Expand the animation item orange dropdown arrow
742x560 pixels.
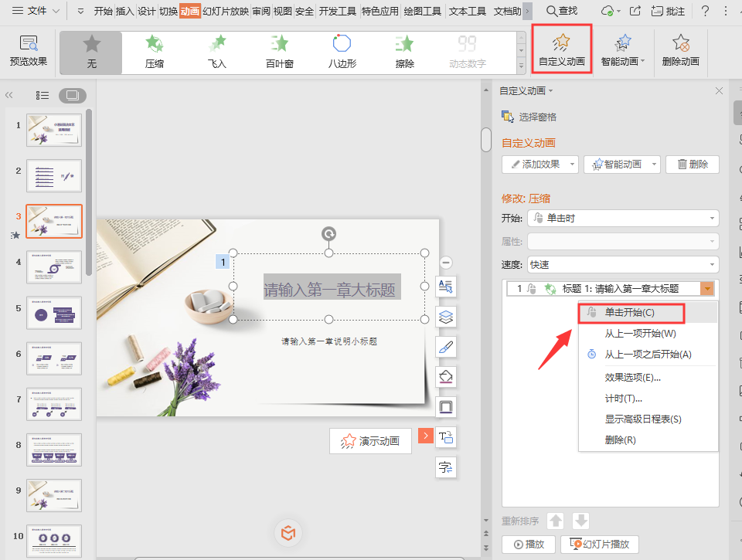pyautogui.click(x=707, y=289)
